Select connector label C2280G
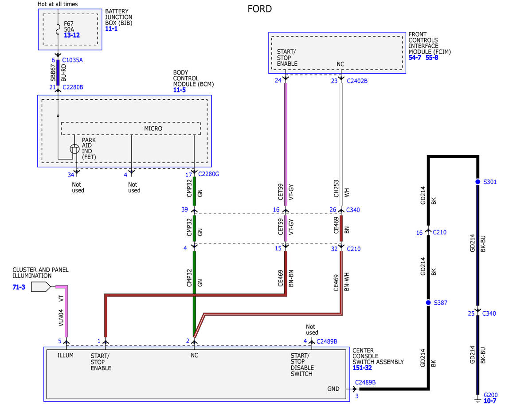 coord(209,174)
